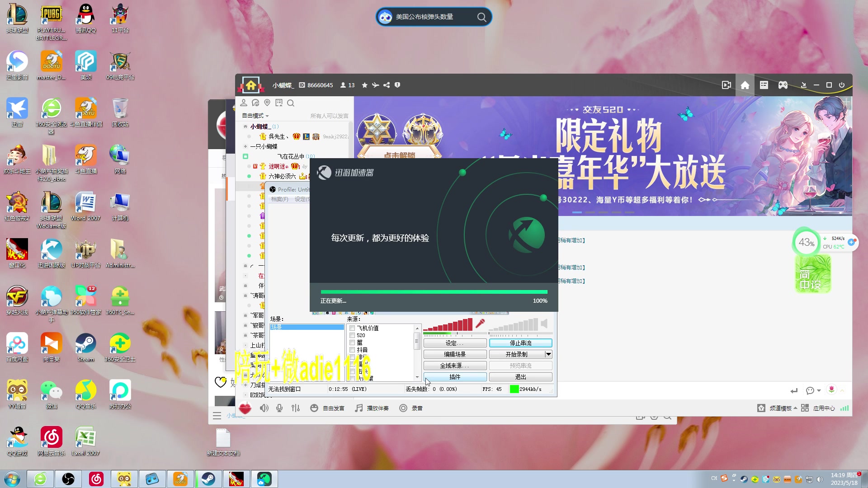Click the user profile icon above channel list
Viewport: 868px width, 488px height.
pyautogui.click(x=244, y=103)
